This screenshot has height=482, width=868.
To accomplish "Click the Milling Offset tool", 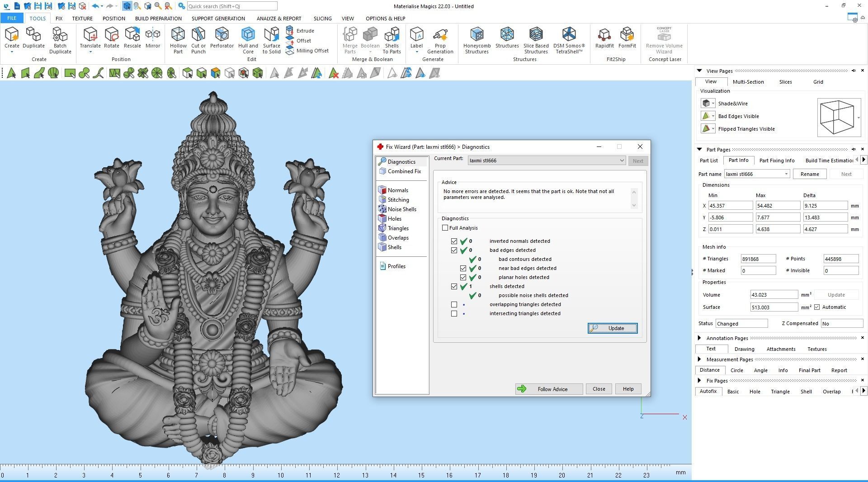I will click(307, 51).
